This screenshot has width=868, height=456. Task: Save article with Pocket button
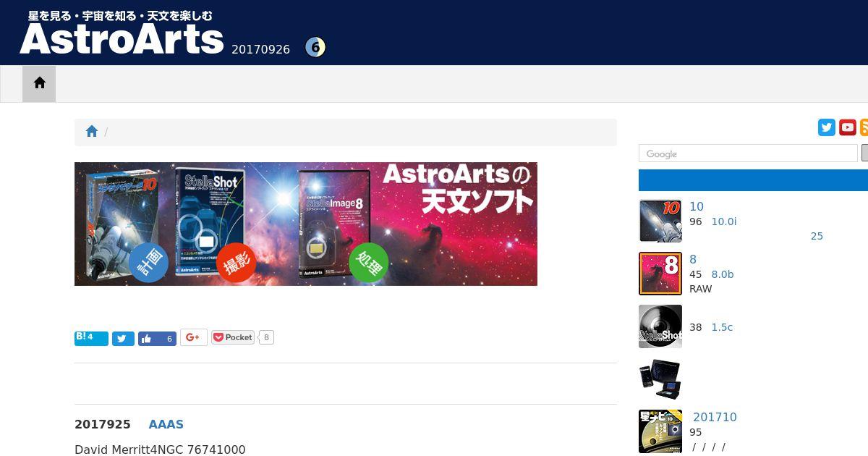[233, 337]
